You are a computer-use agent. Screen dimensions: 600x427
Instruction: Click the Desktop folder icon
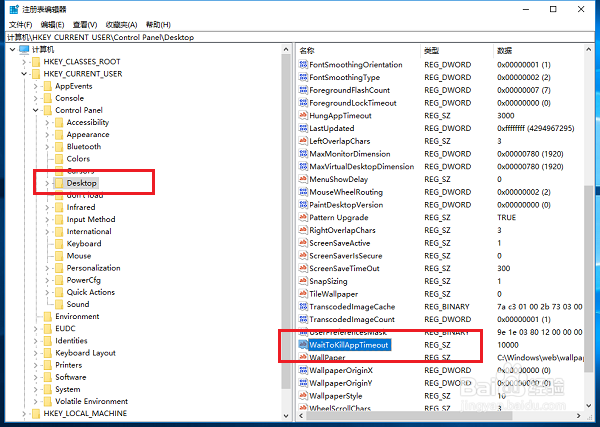click(59, 183)
